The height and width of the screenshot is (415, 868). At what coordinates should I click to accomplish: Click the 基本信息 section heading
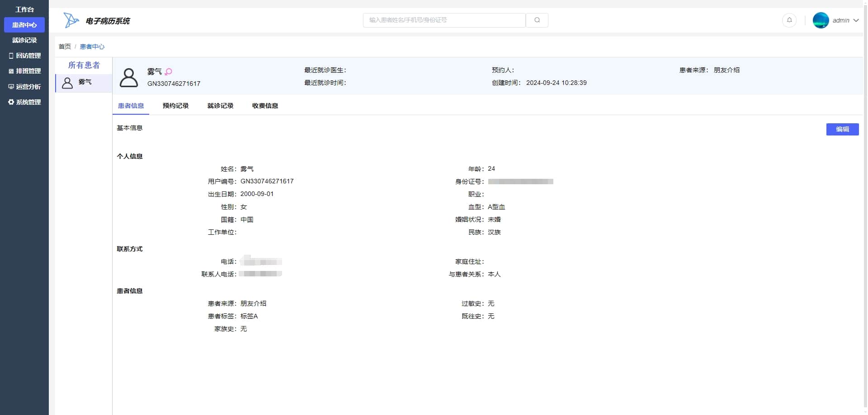(x=130, y=128)
